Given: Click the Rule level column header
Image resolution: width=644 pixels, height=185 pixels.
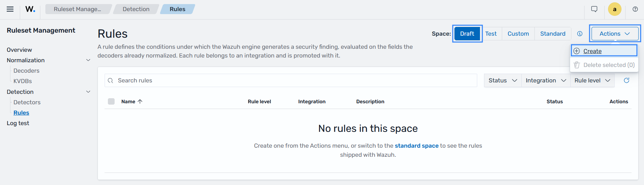Looking at the screenshot, I should (x=259, y=102).
